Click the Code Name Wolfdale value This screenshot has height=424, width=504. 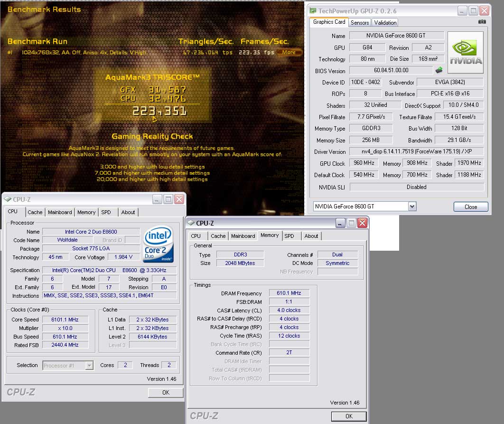click(67, 240)
